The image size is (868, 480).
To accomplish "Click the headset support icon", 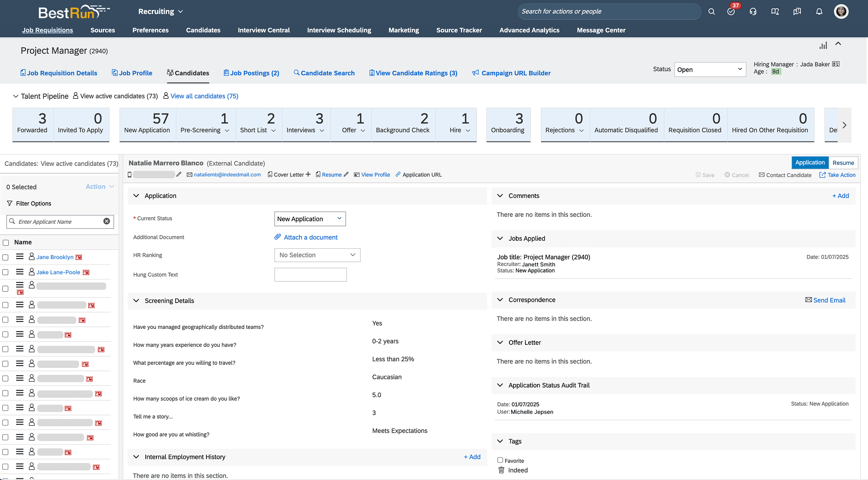I will point(753,11).
